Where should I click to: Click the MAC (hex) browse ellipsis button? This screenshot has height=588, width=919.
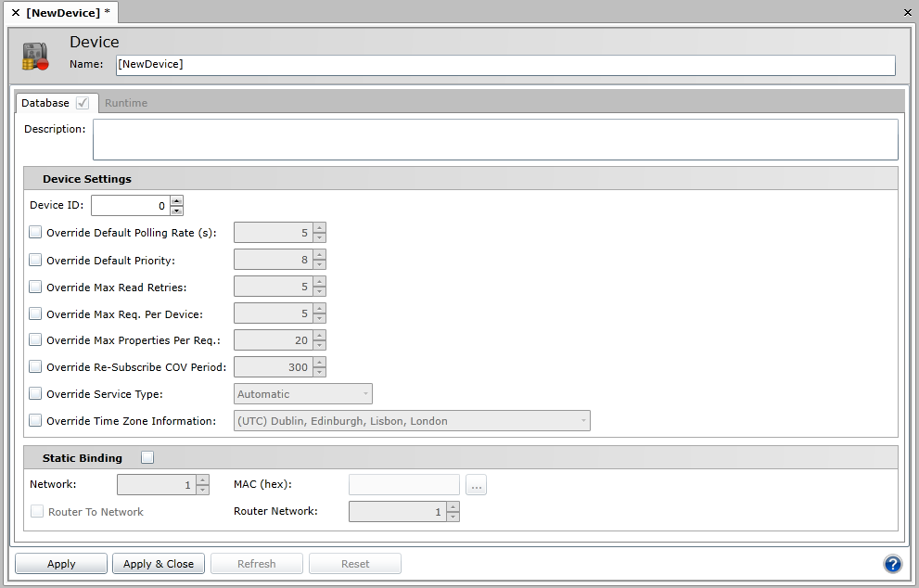click(x=477, y=485)
